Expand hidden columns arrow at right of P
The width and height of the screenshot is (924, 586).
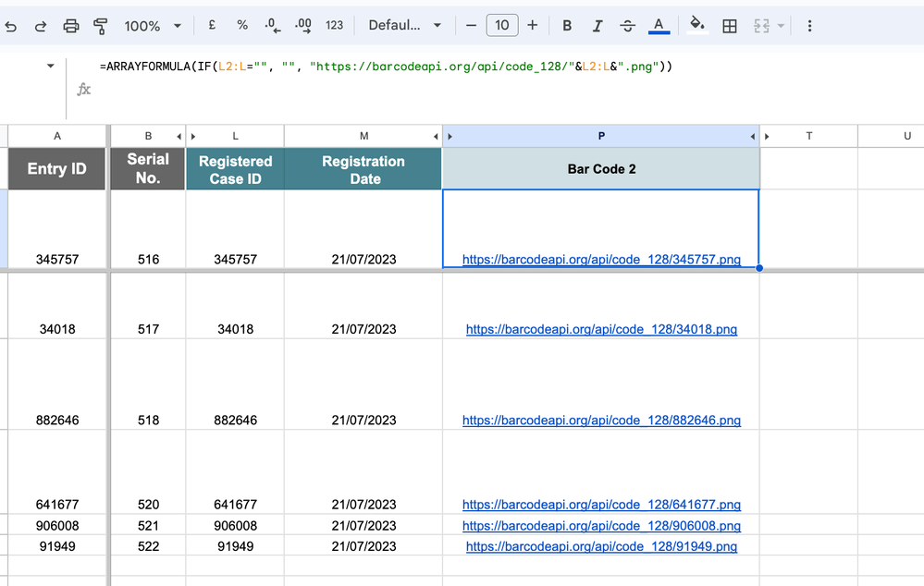(x=753, y=137)
